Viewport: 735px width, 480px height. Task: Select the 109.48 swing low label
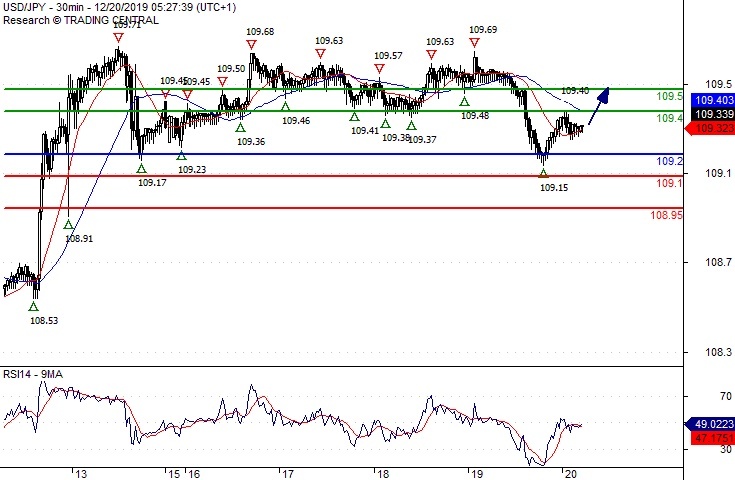(x=475, y=115)
